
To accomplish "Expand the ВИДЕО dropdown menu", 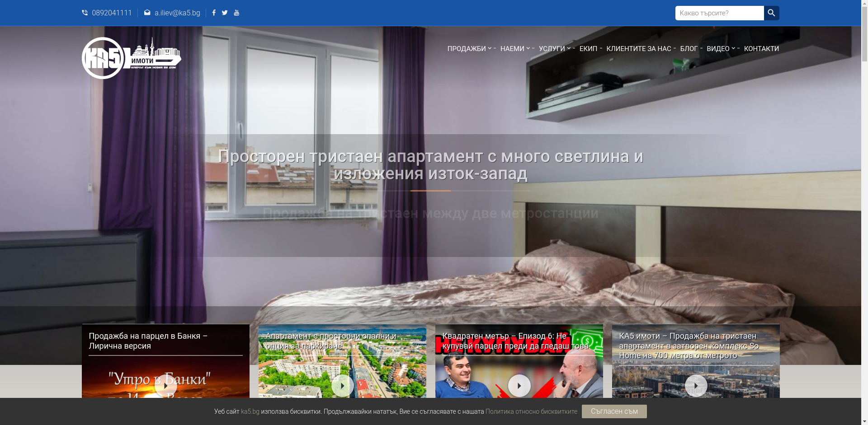I will 720,49.
